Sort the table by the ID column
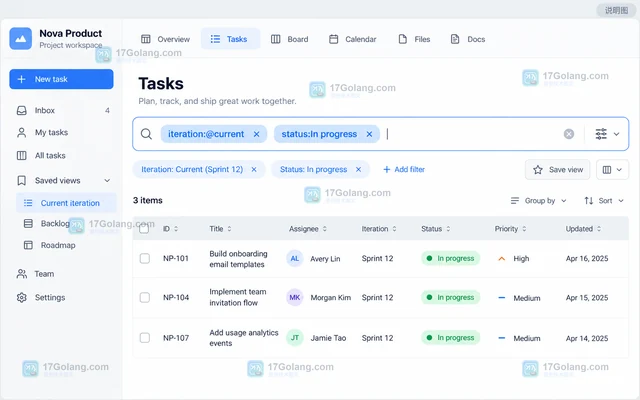Image resolution: width=640 pixels, height=400 pixels. (171, 229)
